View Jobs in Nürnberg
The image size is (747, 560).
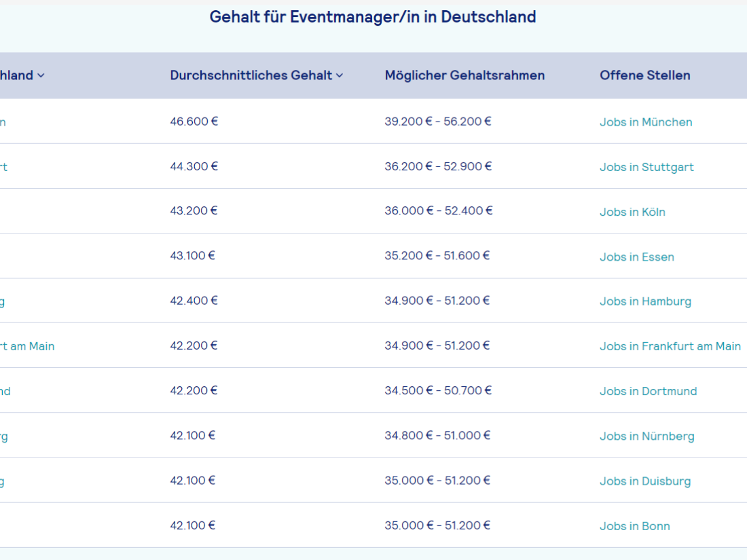point(646,436)
